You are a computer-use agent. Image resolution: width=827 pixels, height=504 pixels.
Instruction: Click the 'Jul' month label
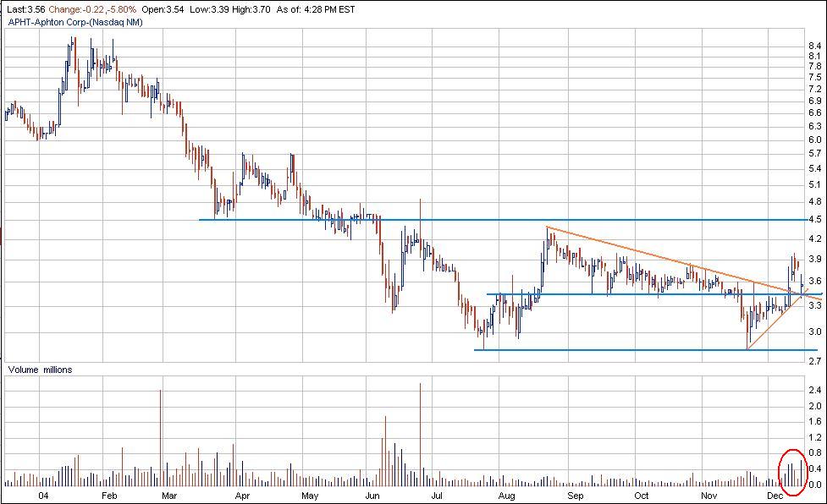[437, 496]
